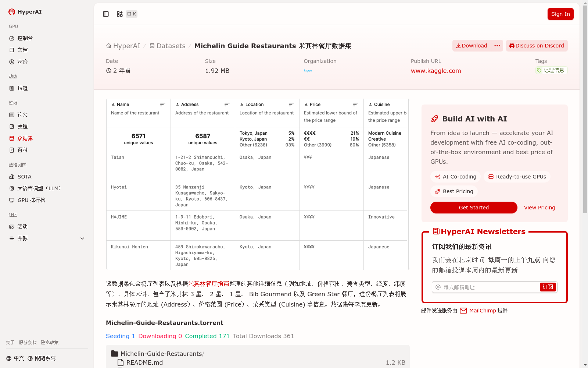588x368 pixels.
Task: Click the Innovative cuisine cell
Action: 386,226
